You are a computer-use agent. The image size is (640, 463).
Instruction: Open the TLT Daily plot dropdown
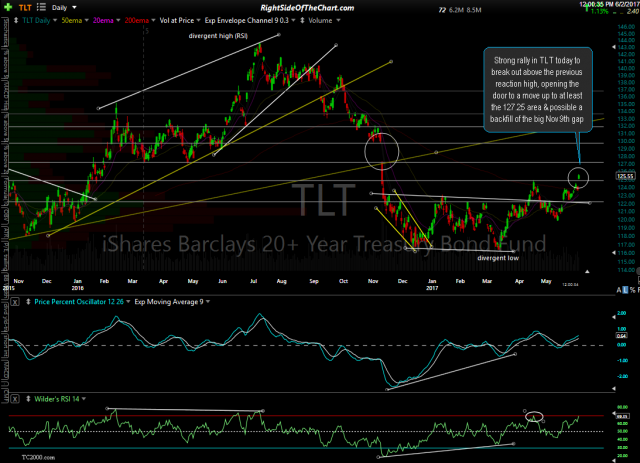coord(55,20)
